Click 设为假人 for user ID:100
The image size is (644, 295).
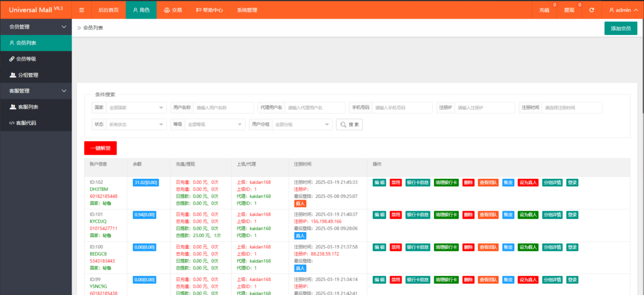click(x=528, y=247)
